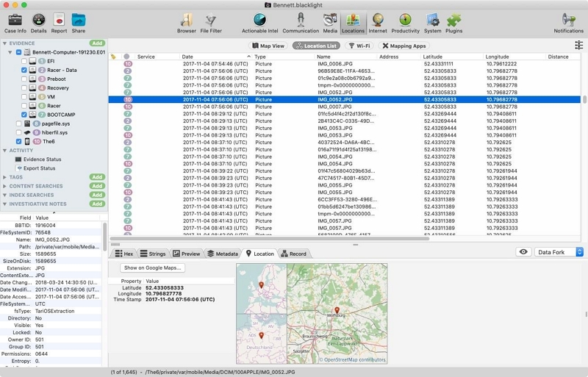Click the tag column header icon
Image resolution: width=588 pixels, height=377 pixels.
[113, 57]
